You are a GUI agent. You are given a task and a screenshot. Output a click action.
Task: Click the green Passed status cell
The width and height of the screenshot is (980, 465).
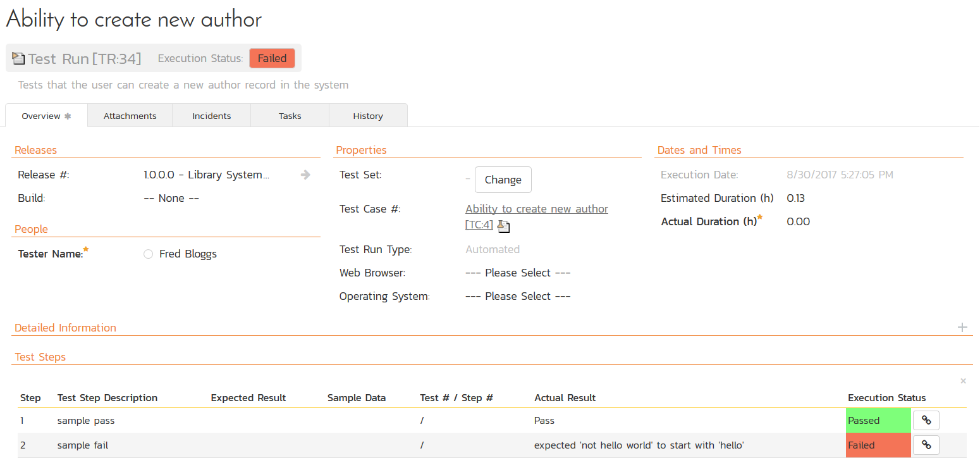[x=878, y=420]
